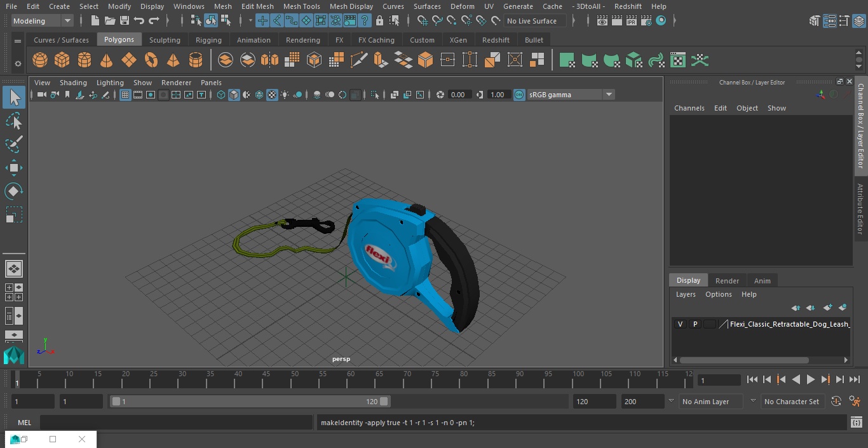Create a polygon pipe from the shelf
This screenshot has width=868, height=448.
196,60
